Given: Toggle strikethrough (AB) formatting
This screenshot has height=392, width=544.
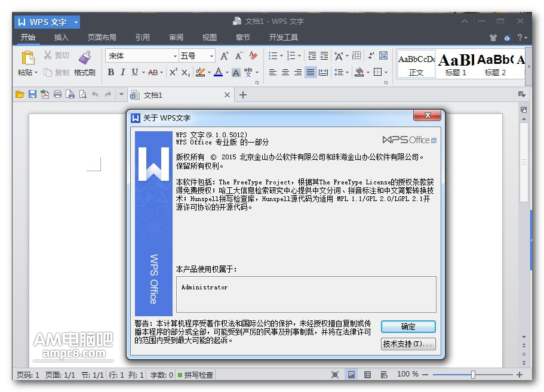Looking at the screenshot, I should [x=153, y=72].
